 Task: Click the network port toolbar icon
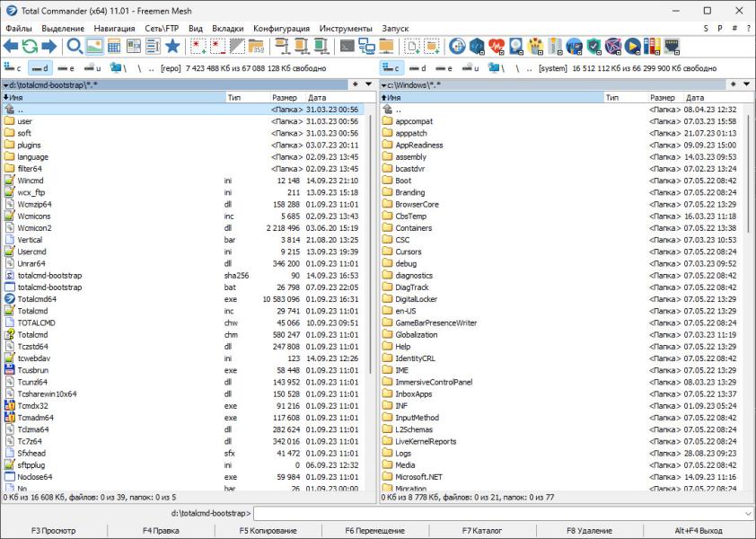[672, 47]
